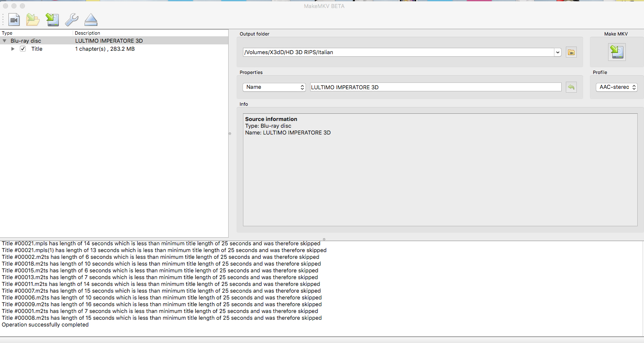Click log line for Title #00007.m2ts
644x343 pixels.
(161, 291)
